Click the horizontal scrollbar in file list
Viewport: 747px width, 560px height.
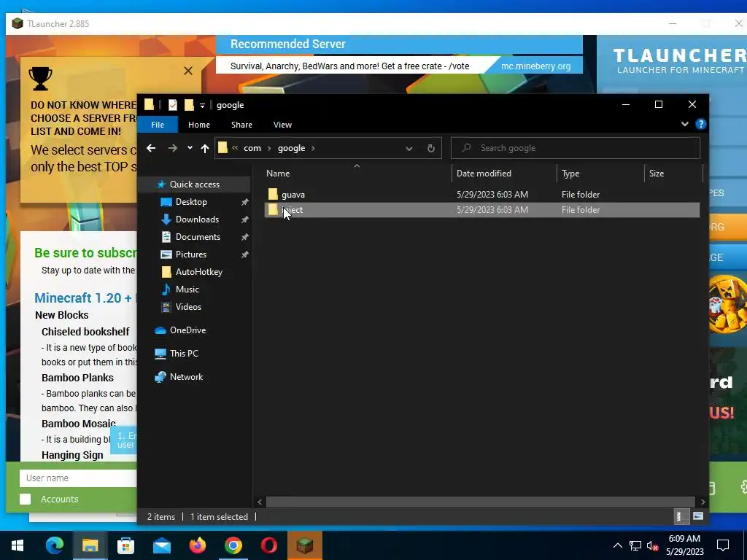480,502
